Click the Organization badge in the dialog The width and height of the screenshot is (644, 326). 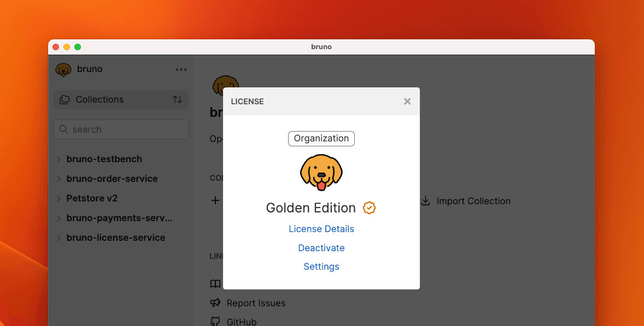321,139
